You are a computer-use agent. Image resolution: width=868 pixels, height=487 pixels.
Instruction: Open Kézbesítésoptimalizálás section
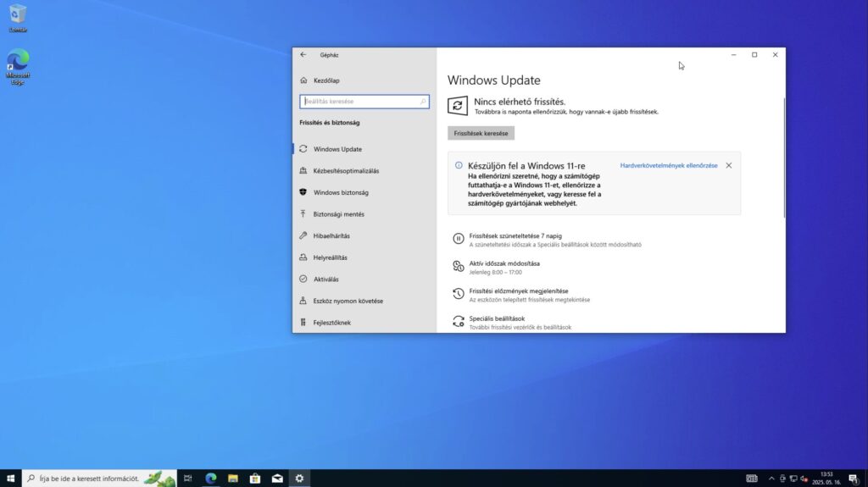tap(346, 170)
